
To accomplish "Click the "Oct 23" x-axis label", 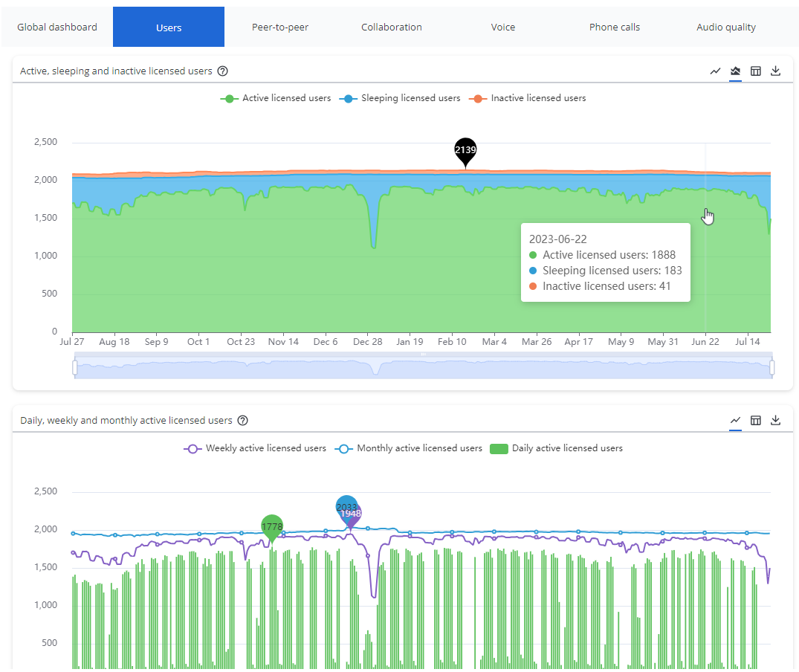I will click(241, 342).
